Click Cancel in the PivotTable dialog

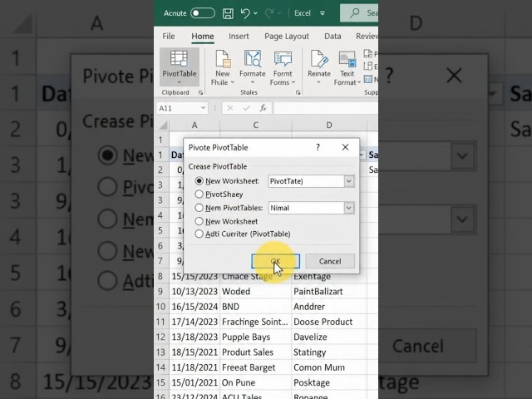pos(330,261)
